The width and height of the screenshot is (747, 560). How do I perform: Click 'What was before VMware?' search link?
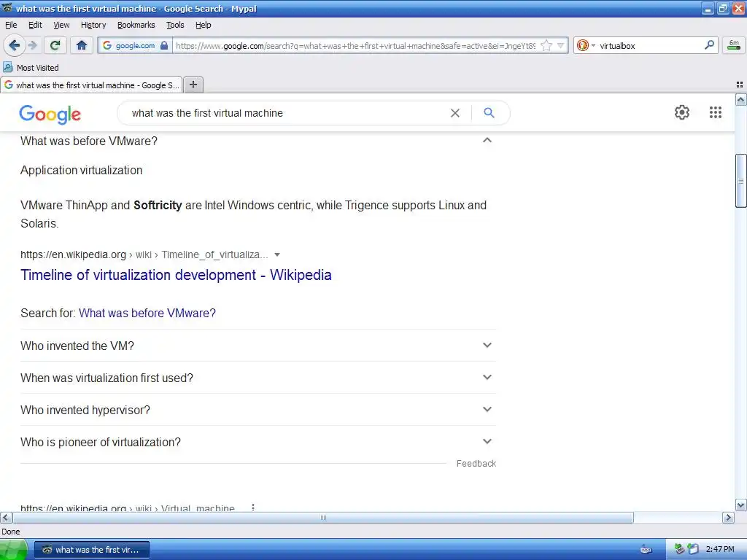[x=147, y=313]
